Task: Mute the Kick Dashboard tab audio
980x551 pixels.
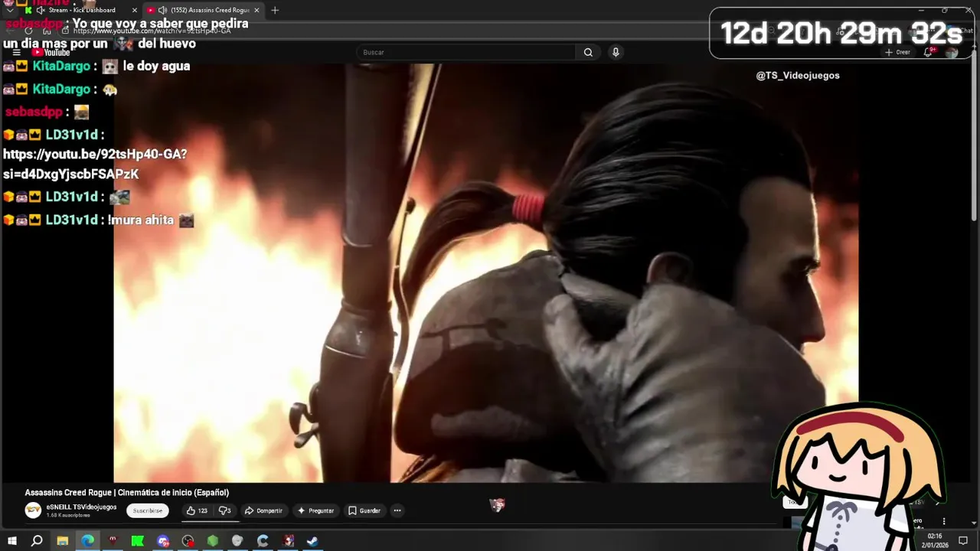Action: 40,10
